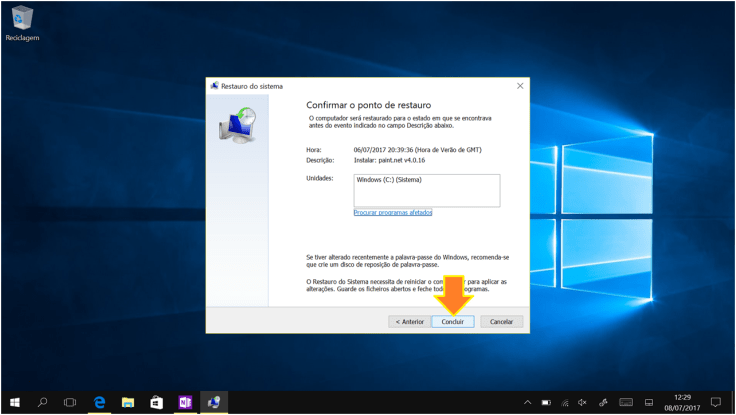Select Windows (C:) (Sistema) in the list
The width and height of the screenshot is (736, 415).
tap(389, 180)
